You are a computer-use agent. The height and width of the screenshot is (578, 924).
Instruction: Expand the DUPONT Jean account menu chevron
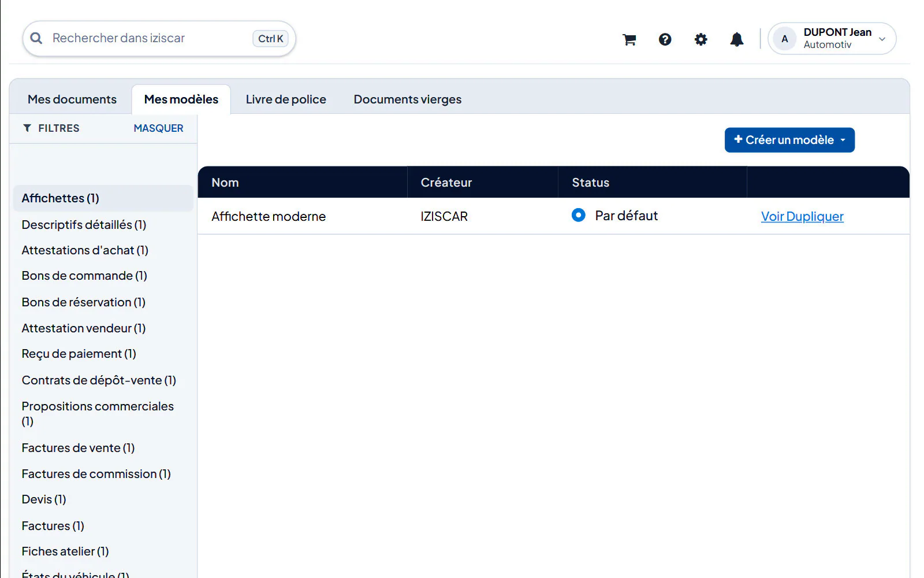(x=882, y=39)
